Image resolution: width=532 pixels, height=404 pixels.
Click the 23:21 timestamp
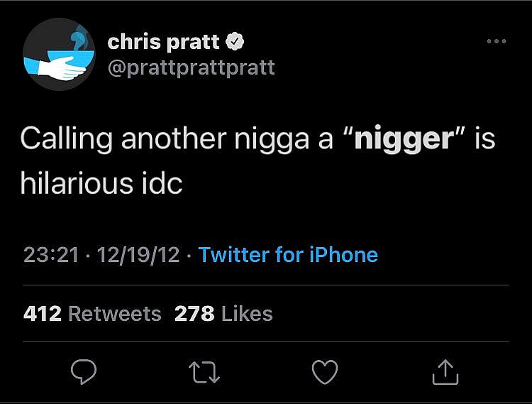[51, 255]
